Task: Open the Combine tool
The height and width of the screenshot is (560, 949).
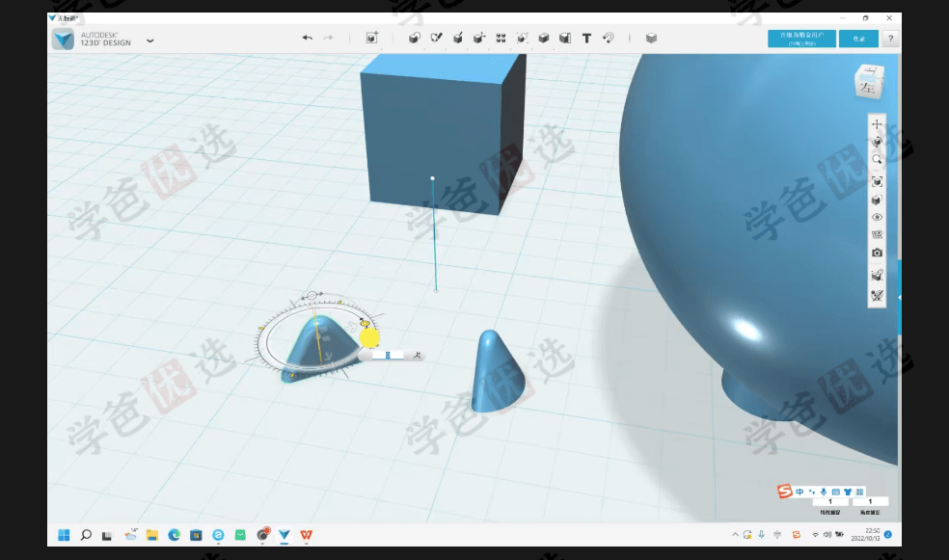Action: pyautogui.click(x=544, y=39)
